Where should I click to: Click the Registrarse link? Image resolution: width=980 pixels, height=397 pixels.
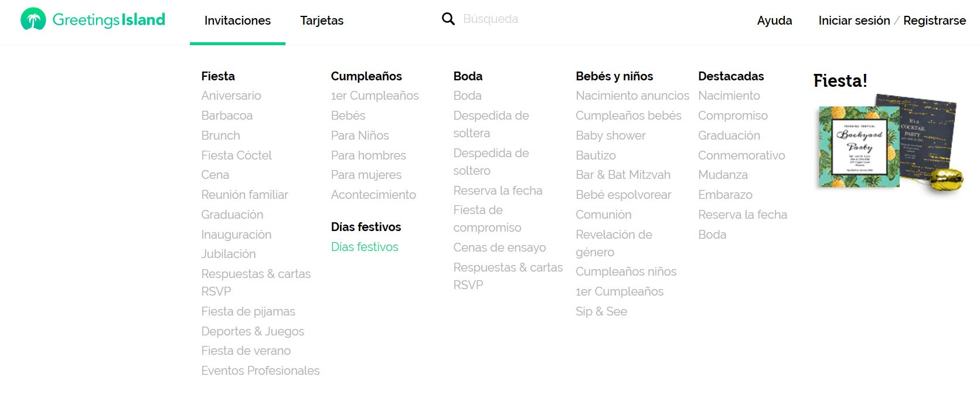click(x=934, y=21)
